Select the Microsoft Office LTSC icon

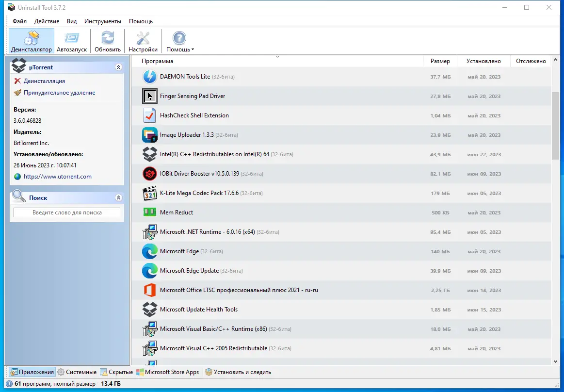click(150, 290)
